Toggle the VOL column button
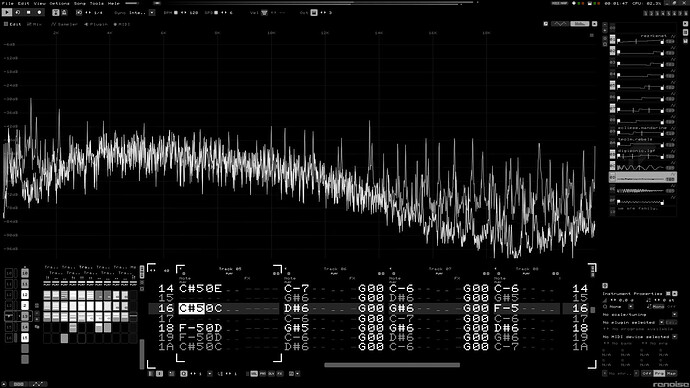Image resolution: width=690 pixels, height=388 pixels. point(254,373)
